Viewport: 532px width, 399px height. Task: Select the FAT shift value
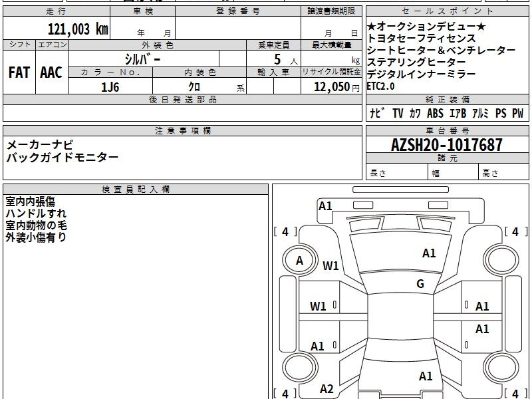(19, 72)
